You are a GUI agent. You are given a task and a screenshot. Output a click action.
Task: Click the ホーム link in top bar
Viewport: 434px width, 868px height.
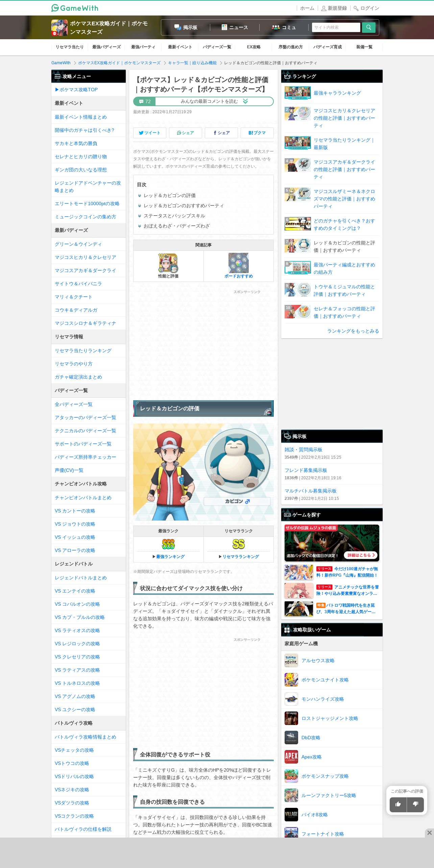pyautogui.click(x=307, y=8)
